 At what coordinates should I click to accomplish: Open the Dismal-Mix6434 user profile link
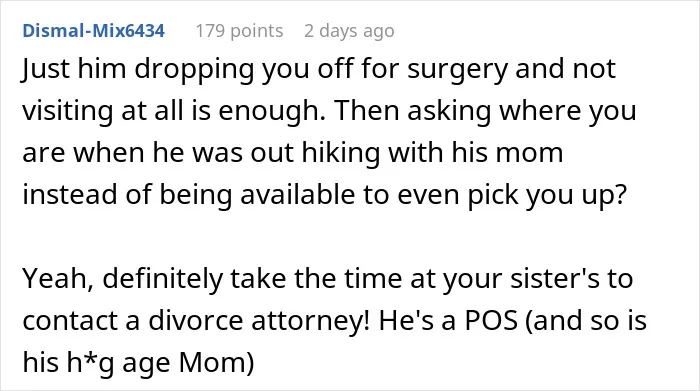point(94,31)
